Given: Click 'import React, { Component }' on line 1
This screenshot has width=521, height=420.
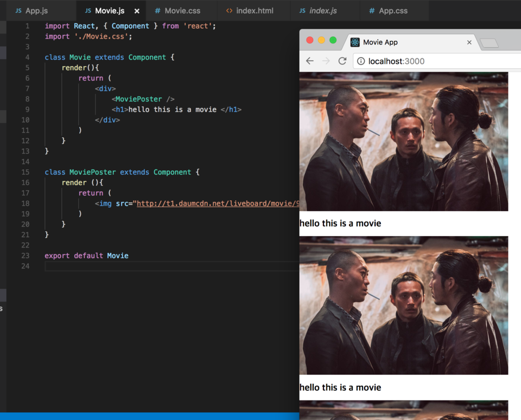Looking at the screenshot, I should (101, 26).
